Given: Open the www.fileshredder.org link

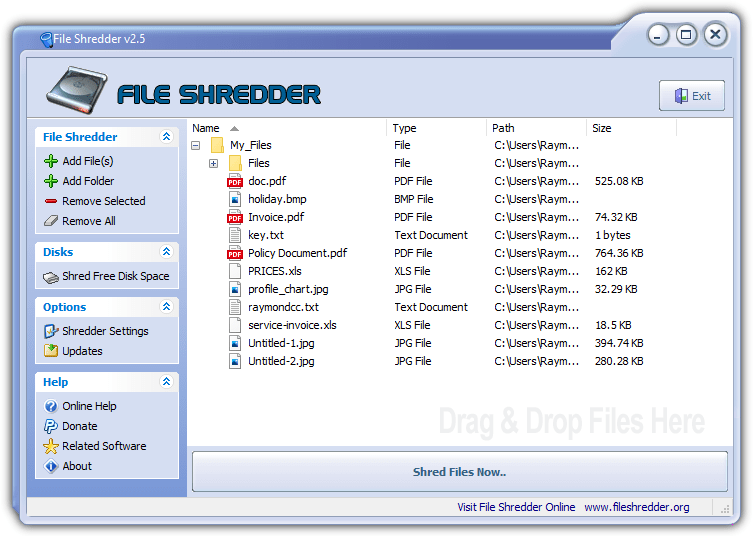Looking at the screenshot, I should tap(637, 507).
